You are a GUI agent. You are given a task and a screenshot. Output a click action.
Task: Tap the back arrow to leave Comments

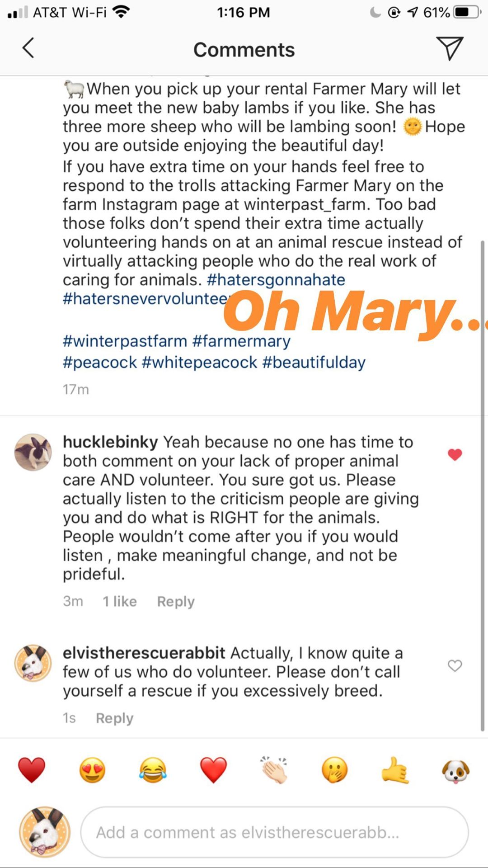point(28,48)
